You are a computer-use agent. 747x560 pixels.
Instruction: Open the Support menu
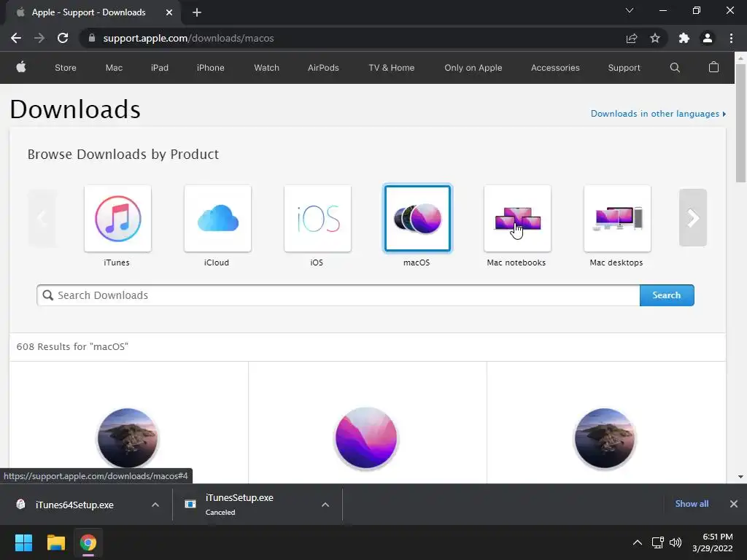click(624, 68)
